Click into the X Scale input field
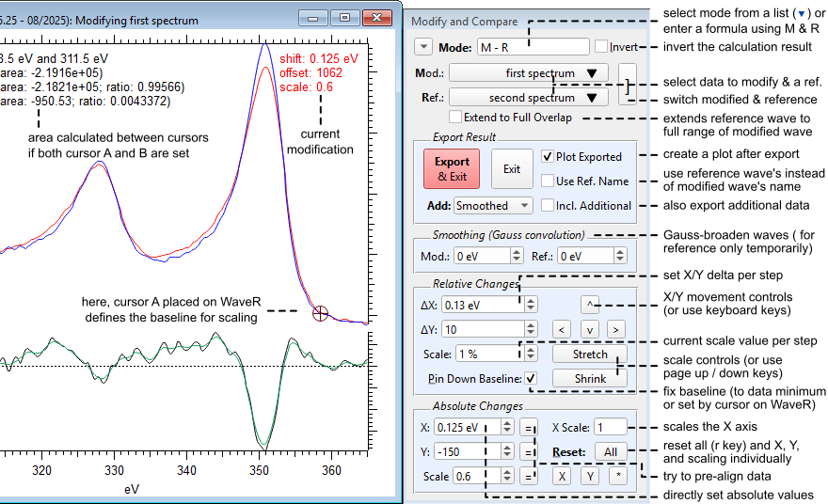 610,427
